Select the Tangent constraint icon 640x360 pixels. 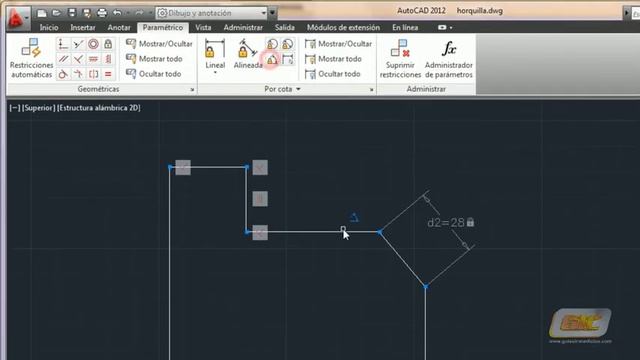(63, 74)
